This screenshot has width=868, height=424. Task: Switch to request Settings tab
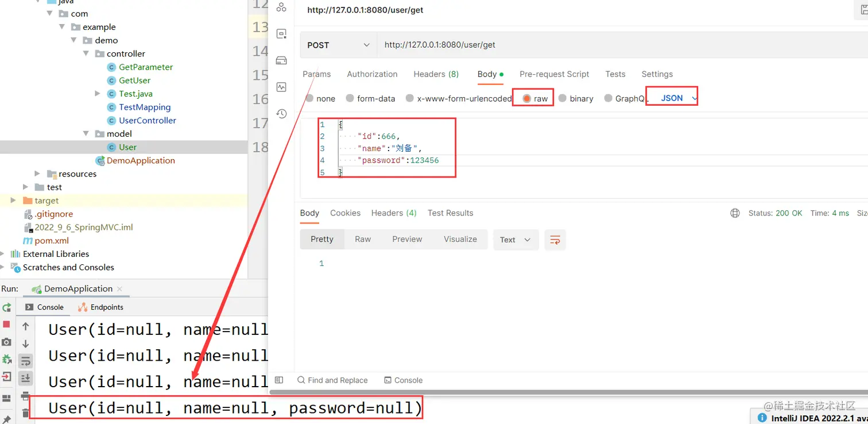click(x=657, y=74)
